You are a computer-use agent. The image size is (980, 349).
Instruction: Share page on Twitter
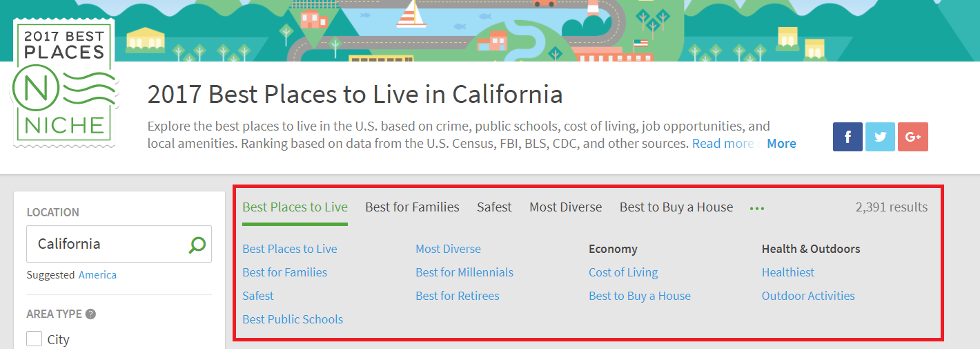pyautogui.click(x=880, y=137)
